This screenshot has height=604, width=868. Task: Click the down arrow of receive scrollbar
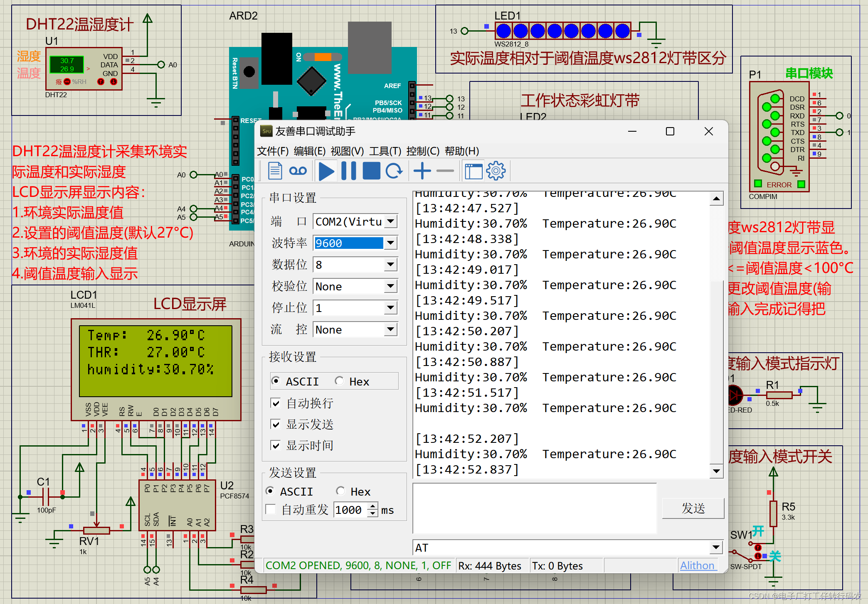tap(716, 471)
